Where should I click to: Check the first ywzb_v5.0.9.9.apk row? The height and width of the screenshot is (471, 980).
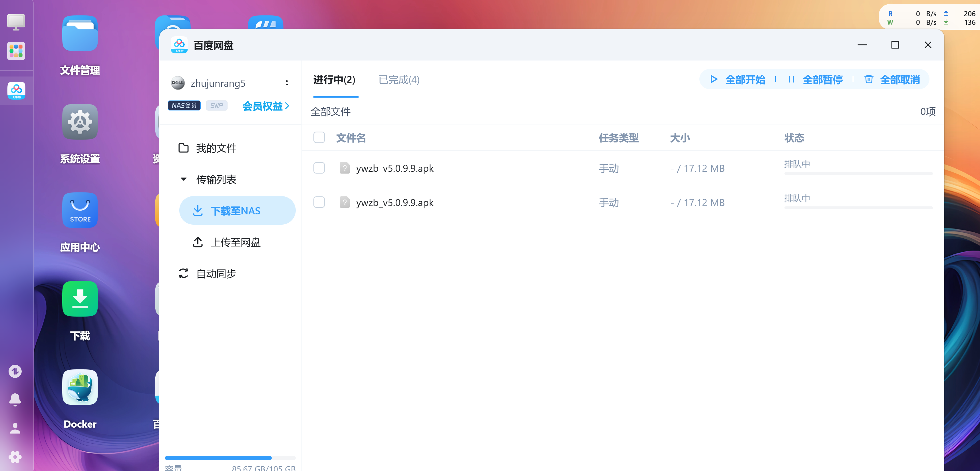pos(319,168)
